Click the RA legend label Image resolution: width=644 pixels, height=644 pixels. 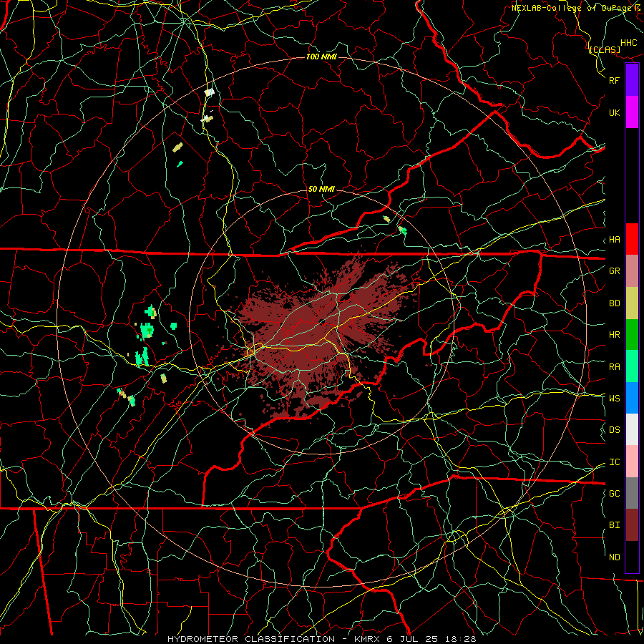614,367
